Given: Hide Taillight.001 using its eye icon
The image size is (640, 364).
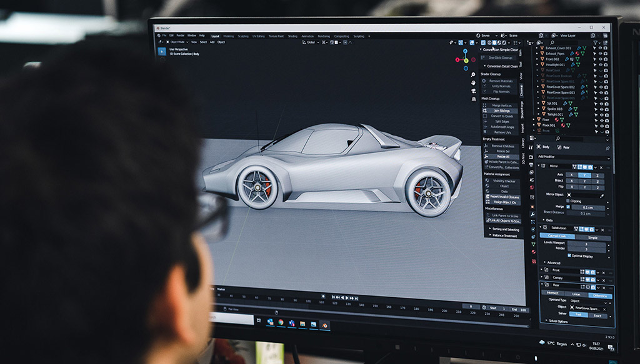Looking at the screenshot, I should (601, 114).
